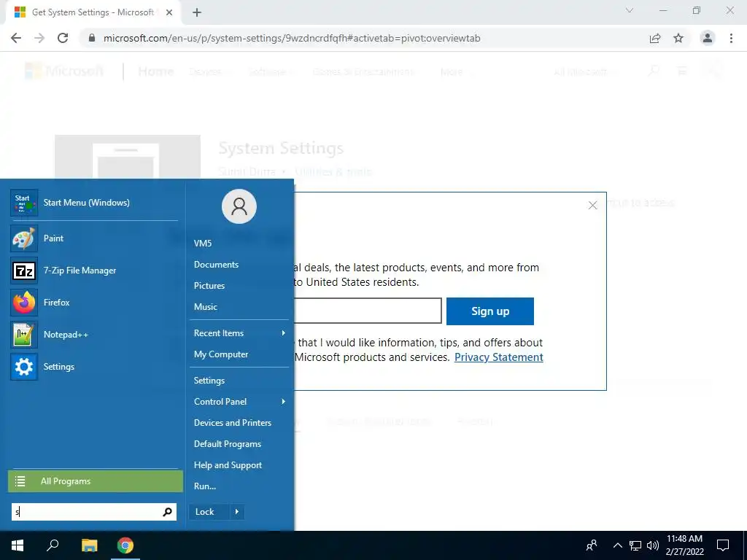Share this page icon in address bar
Screen dimensions: 747x560
655,38
